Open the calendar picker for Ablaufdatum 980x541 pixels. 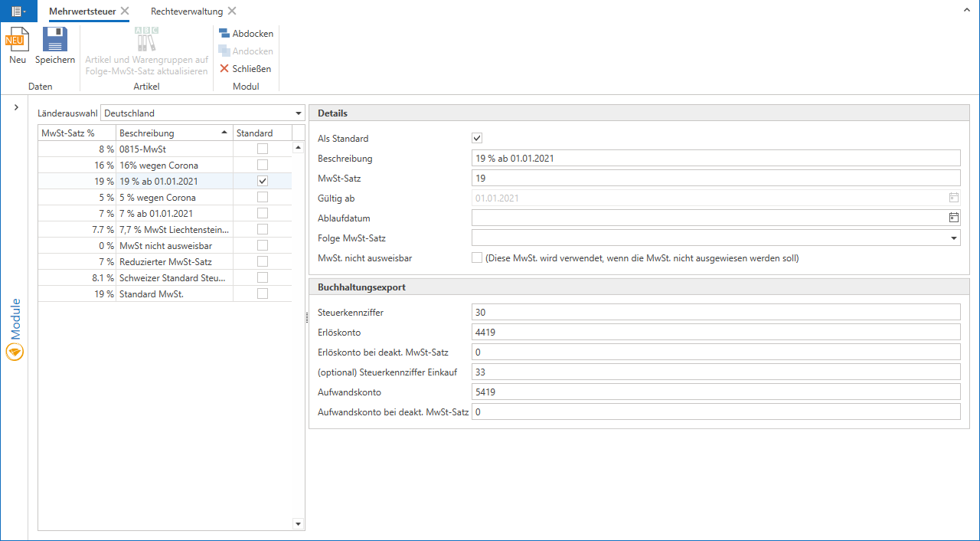[953, 218]
